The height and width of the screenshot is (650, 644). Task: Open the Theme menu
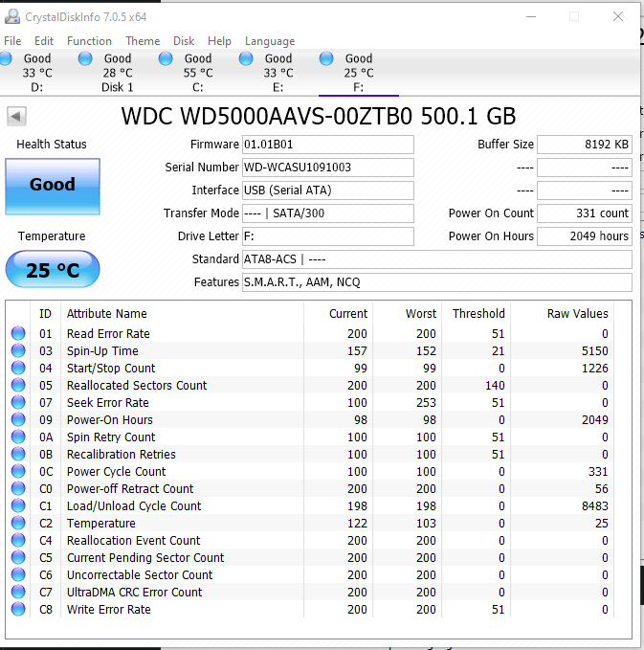pyautogui.click(x=143, y=41)
